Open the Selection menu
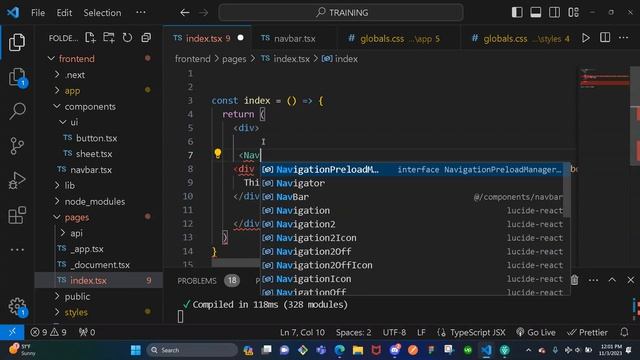This screenshot has width=640, height=360. [x=102, y=13]
